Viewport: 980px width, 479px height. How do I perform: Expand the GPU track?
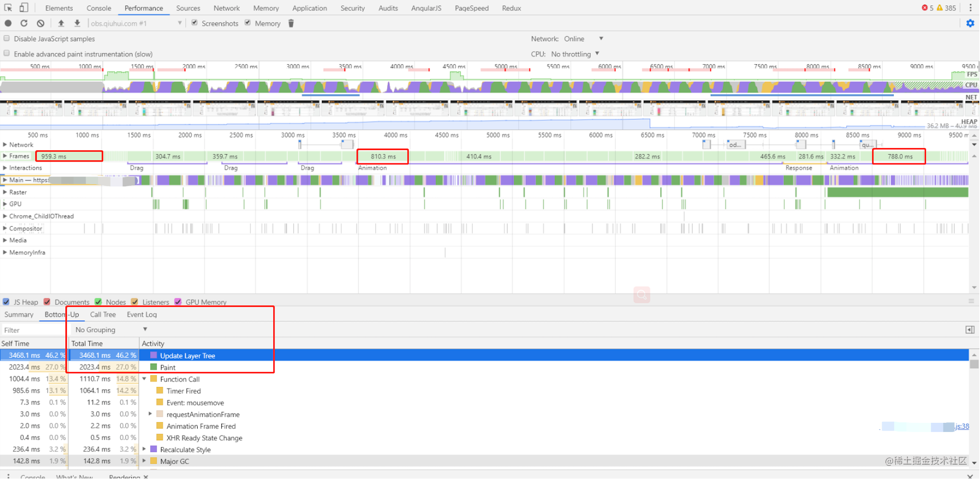[x=5, y=204]
